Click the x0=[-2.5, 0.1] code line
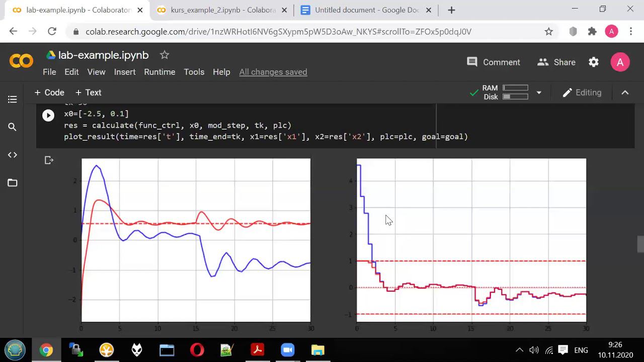644x362 pixels. tap(96, 114)
